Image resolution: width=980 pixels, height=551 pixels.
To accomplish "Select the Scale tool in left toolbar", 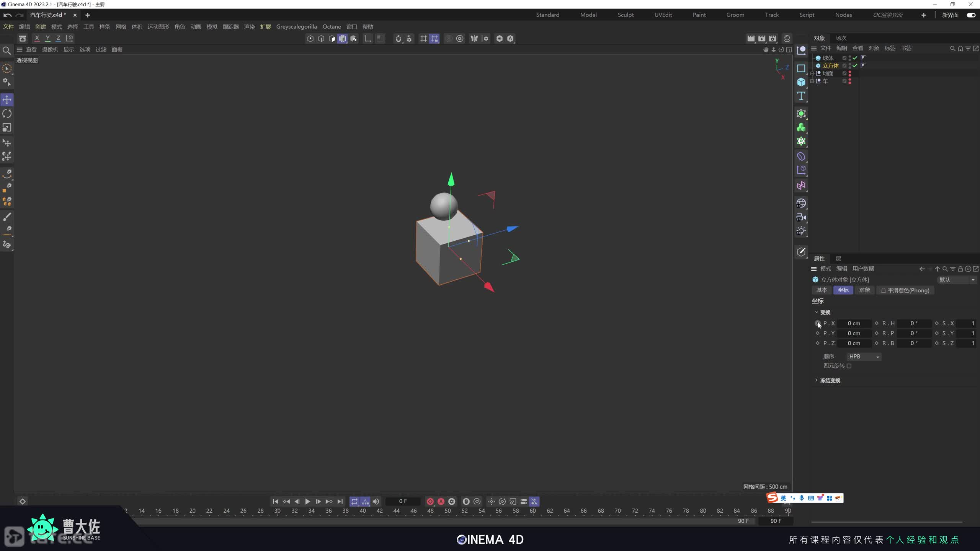I will [7, 127].
